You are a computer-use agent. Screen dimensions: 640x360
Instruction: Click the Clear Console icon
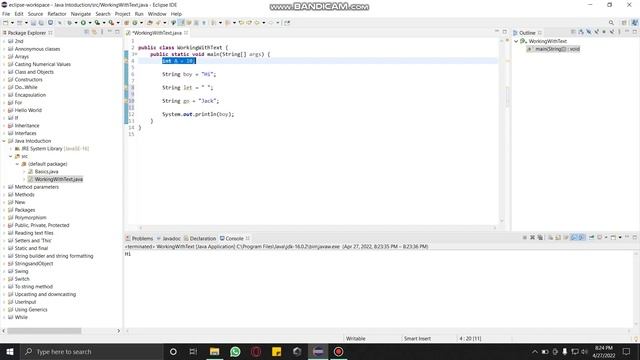click(x=551, y=238)
